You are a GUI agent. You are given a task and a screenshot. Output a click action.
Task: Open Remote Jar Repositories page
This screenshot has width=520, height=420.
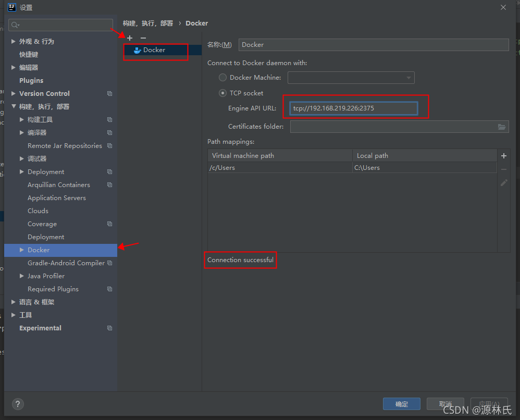point(65,145)
